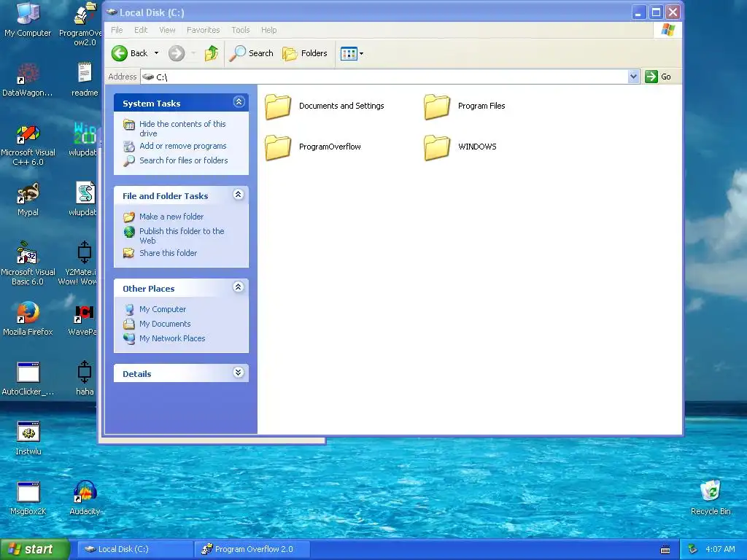Open the Start menu

pos(34,549)
